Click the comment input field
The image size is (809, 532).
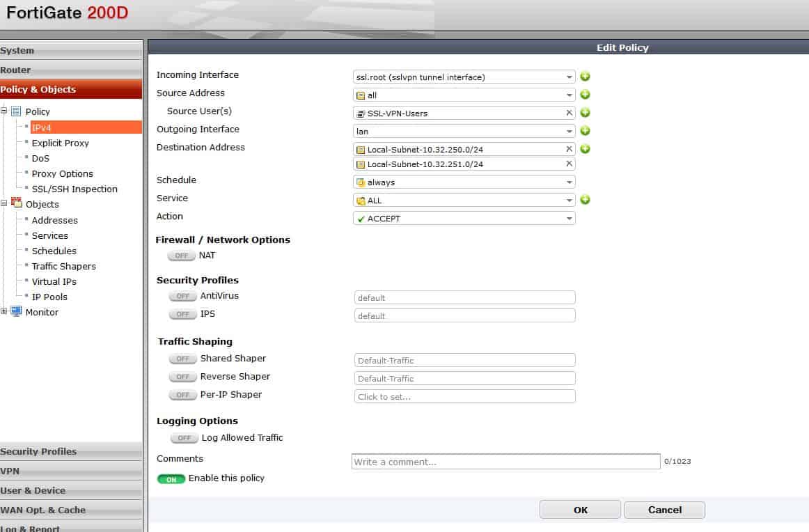coord(505,461)
